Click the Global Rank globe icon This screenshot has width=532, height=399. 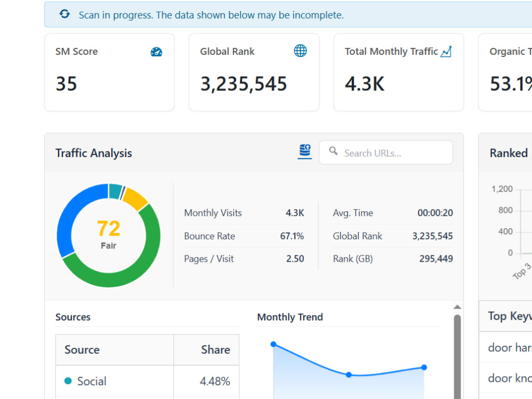[300, 51]
